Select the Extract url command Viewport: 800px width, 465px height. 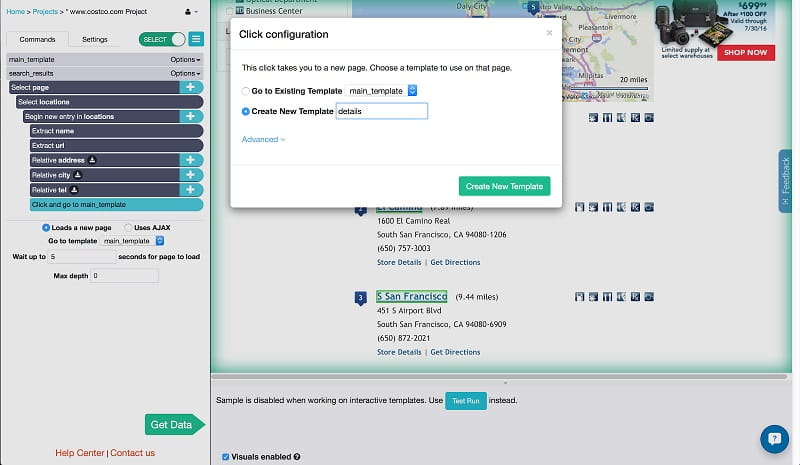click(116, 145)
